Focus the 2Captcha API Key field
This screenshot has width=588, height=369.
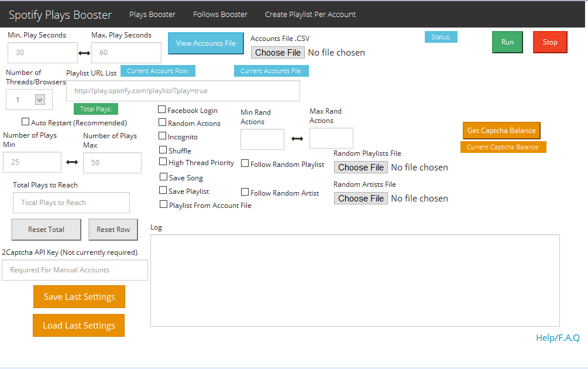click(75, 270)
